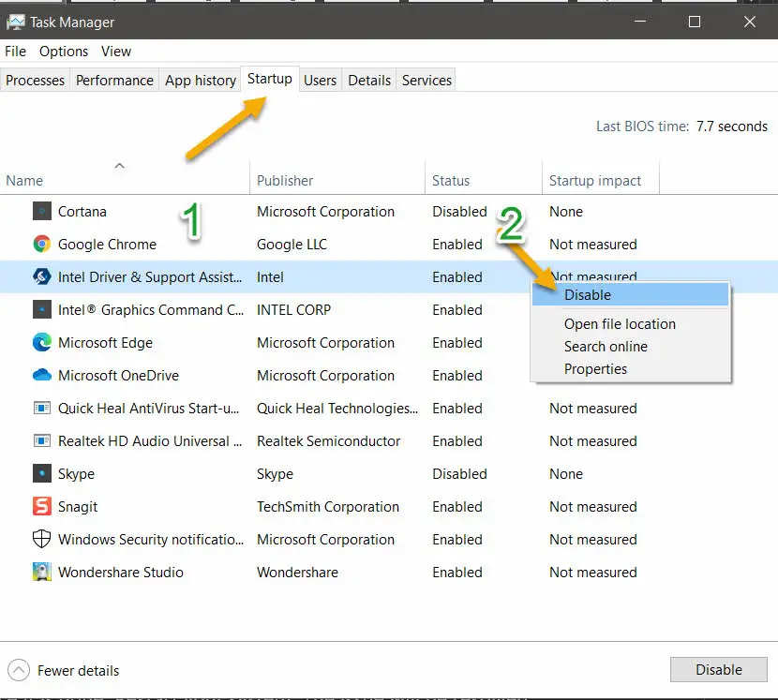Click the Disabled status for Skype
This screenshot has width=778, height=700.
(459, 474)
